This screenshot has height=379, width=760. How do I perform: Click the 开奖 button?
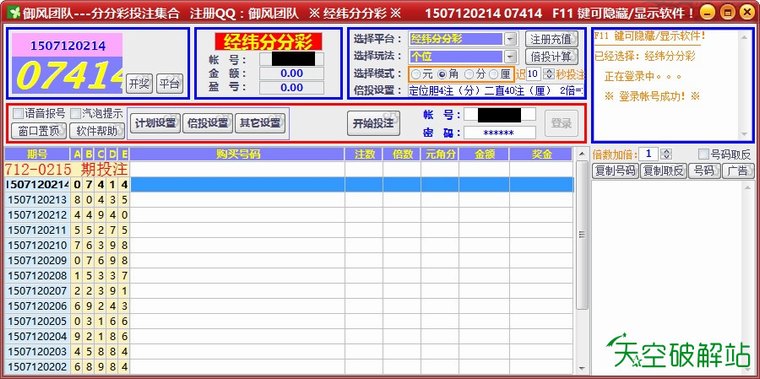pyautogui.click(x=139, y=84)
